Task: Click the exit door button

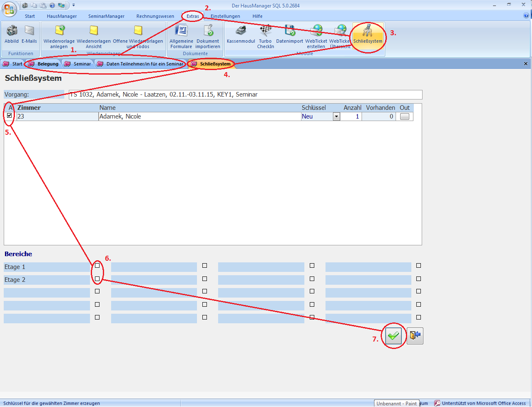Action: pyautogui.click(x=415, y=336)
